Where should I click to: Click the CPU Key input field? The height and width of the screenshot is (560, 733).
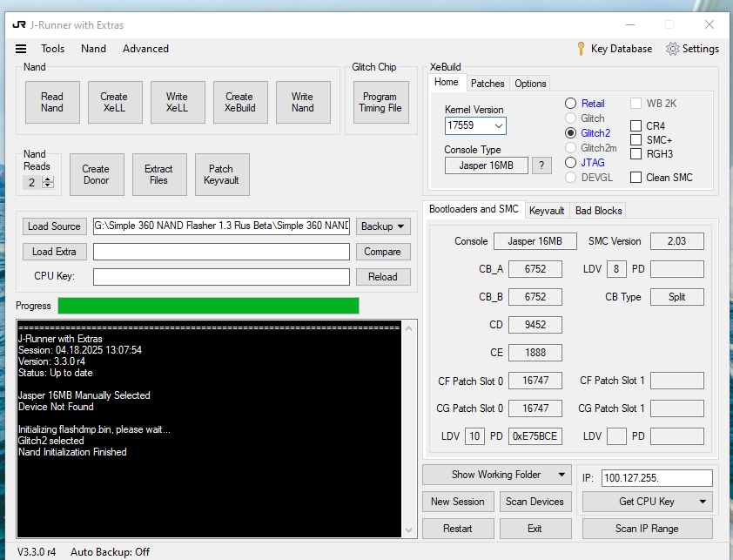(221, 277)
